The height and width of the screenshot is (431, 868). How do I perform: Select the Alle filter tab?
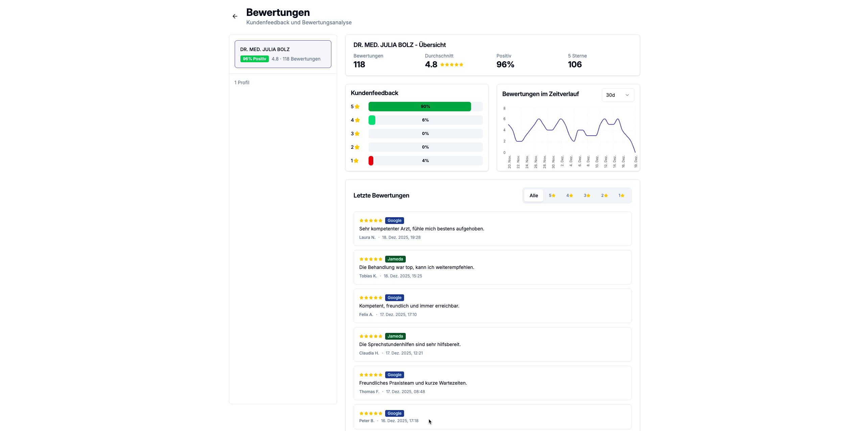[533, 196]
